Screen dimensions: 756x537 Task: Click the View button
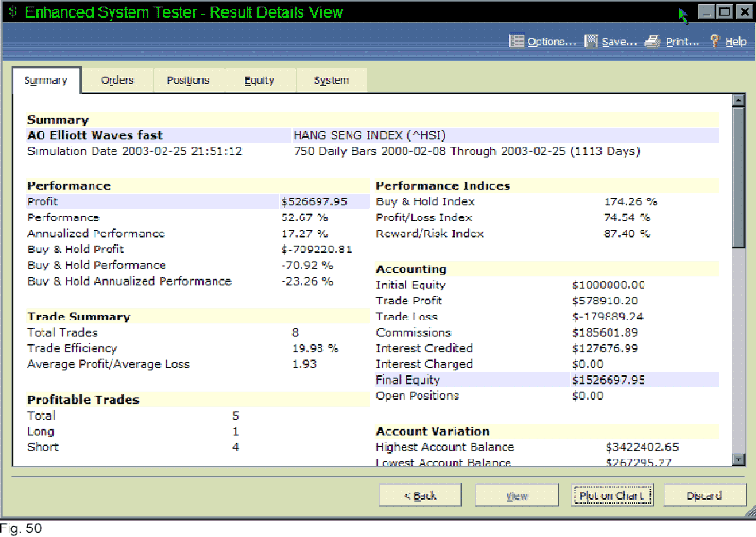(x=517, y=495)
